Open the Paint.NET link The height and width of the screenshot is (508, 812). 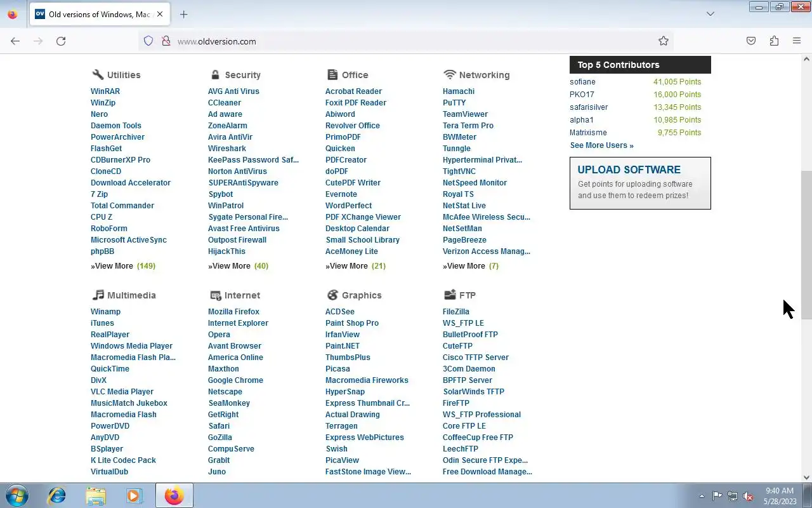(343, 346)
